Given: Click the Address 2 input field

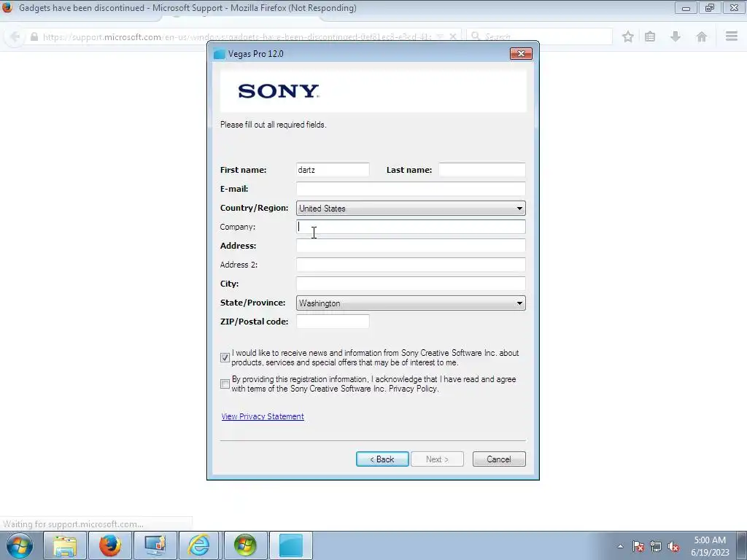Looking at the screenshot, I should [x=411, y=265].
